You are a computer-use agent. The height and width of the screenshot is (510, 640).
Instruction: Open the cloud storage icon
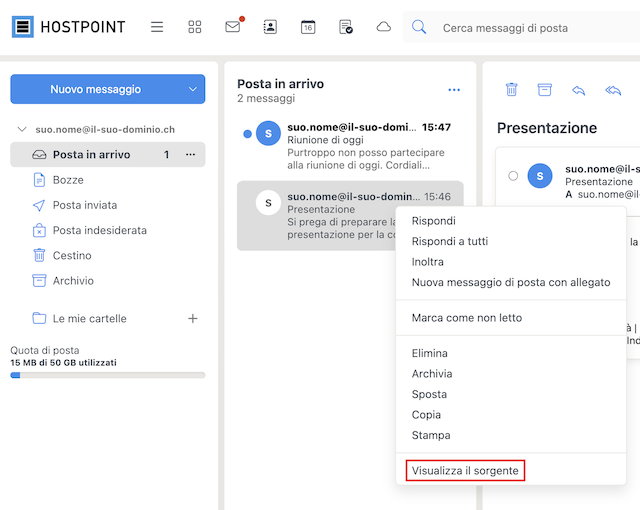383,27
